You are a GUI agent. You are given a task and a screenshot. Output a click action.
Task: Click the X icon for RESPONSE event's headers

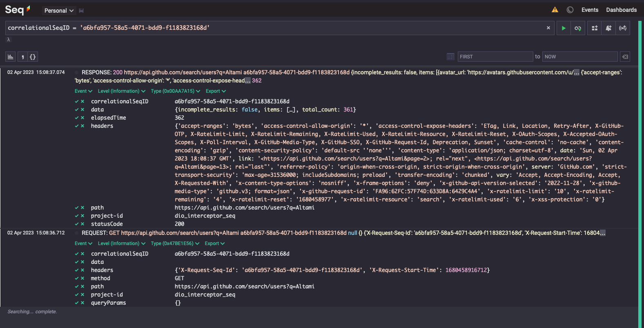click(82, 126)
